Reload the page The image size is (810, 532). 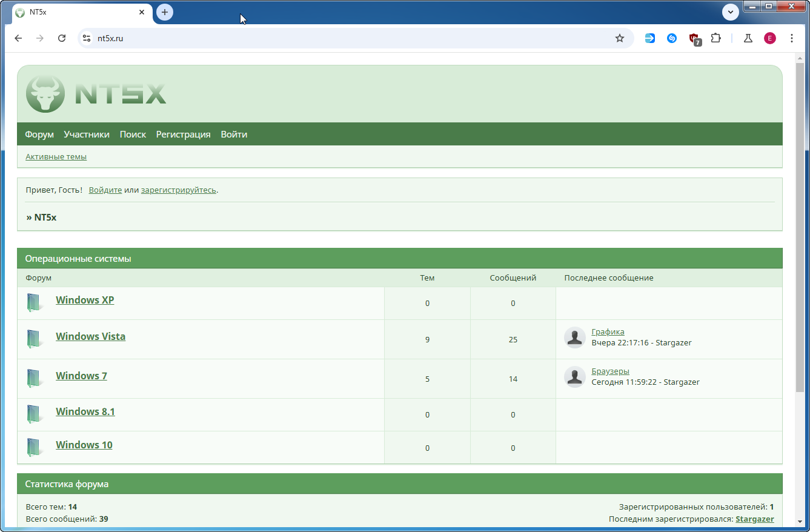click(x=62, y=38)
